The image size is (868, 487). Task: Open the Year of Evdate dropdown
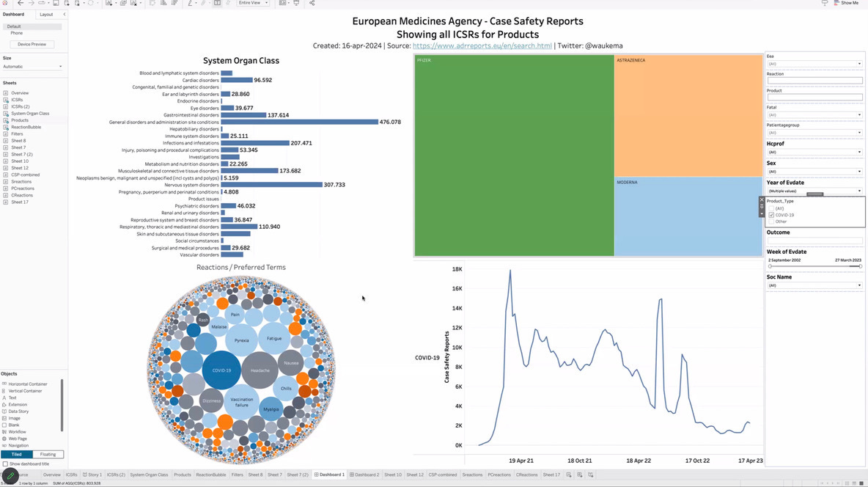(814, 191)
